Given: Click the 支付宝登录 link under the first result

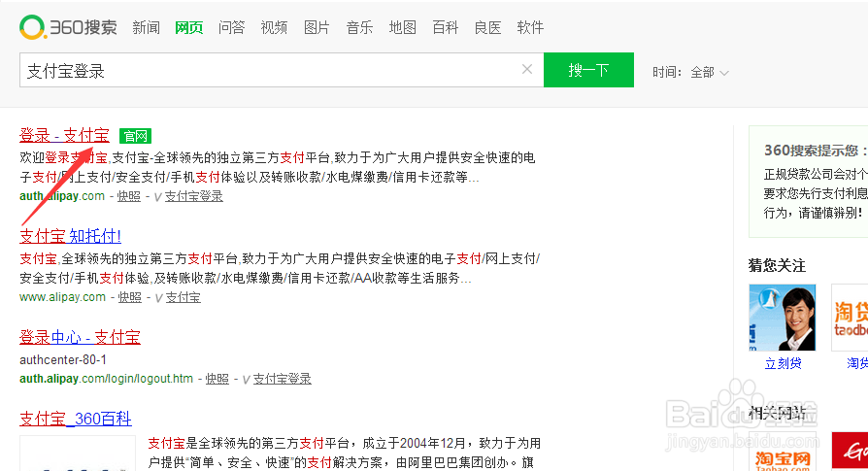Looking at the screenshot, I should coord(194,196).
